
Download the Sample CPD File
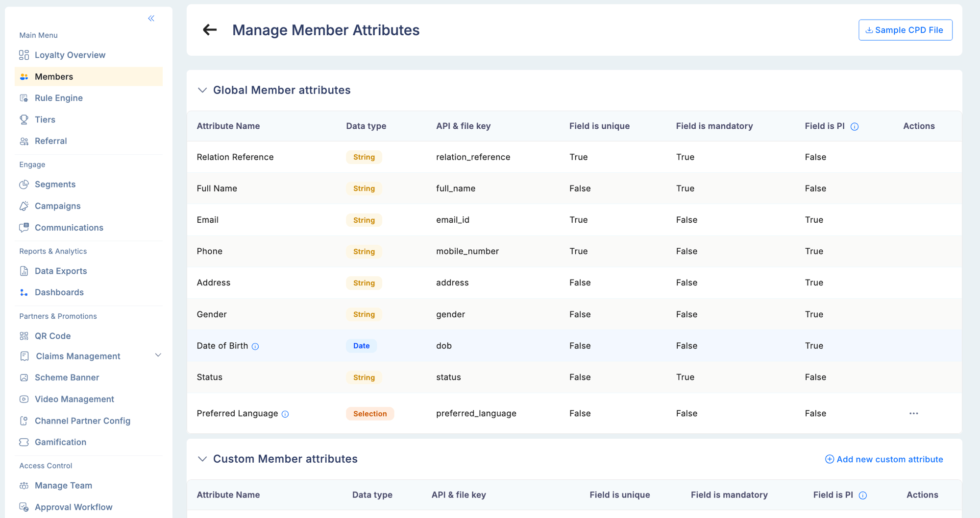905,30
